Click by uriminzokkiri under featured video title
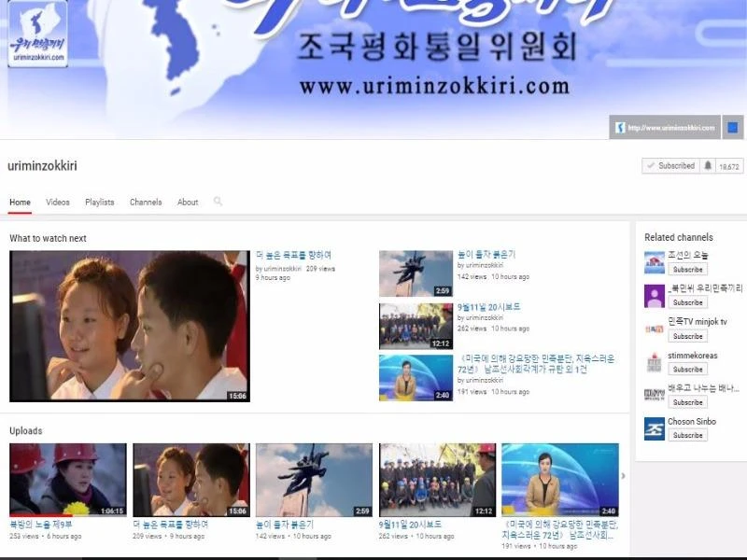Screen dimensions: 747x560 pyautogui.click(x=278, y=269)
